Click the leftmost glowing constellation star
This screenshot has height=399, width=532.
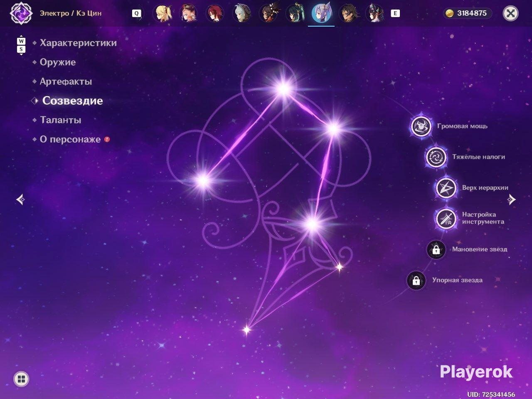[203, 180]
